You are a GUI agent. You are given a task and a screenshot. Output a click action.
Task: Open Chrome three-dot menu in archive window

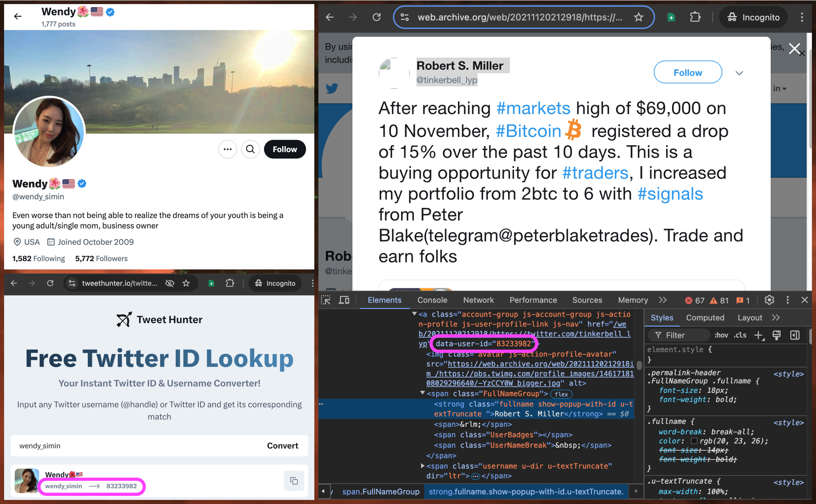[x=802, y=17]
